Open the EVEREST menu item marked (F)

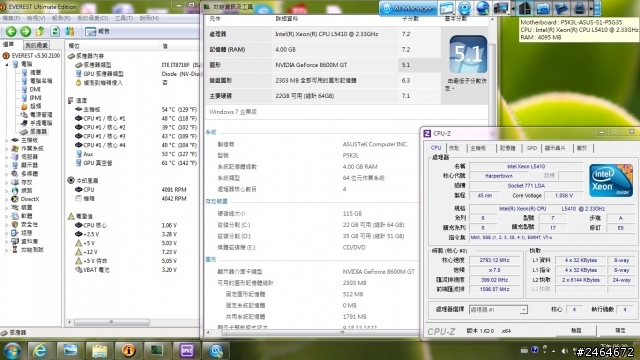point(11,18)
